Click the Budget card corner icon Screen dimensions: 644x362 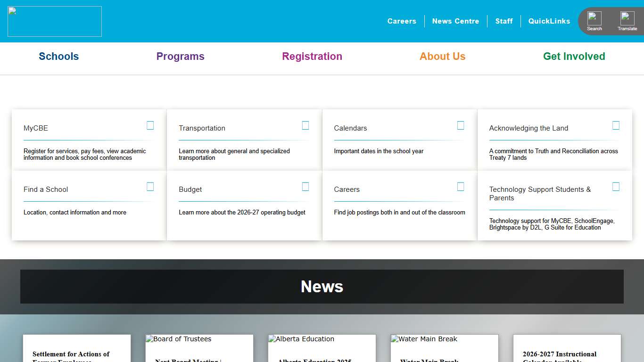[305, 186]
